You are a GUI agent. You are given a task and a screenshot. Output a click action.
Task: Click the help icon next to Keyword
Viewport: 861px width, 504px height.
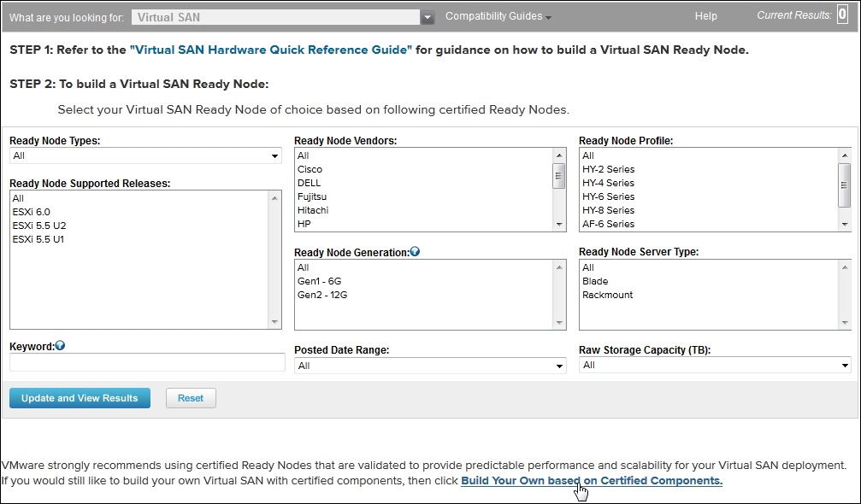61,345
